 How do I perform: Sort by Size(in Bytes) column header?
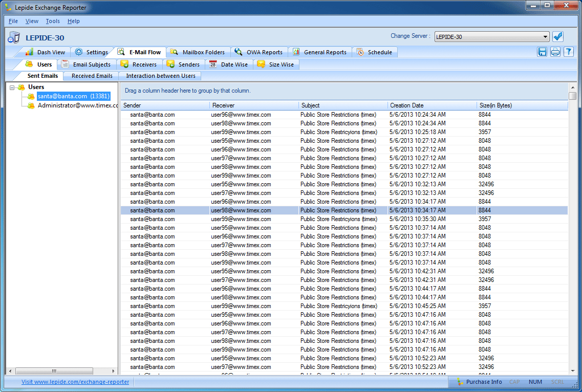click(x=522, y=105)
